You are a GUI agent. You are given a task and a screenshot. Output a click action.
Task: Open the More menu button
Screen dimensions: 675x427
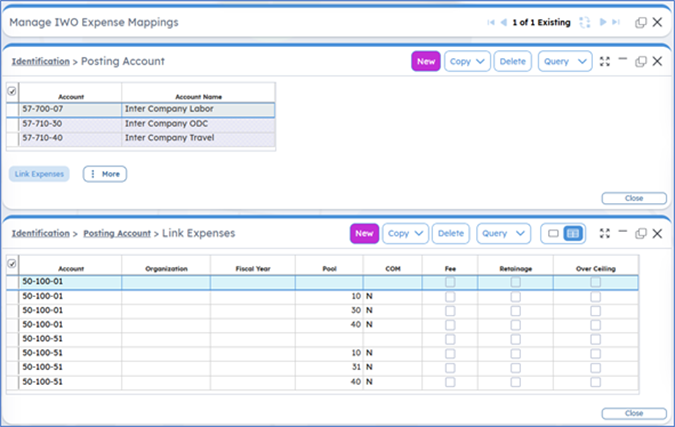(105, 174)
